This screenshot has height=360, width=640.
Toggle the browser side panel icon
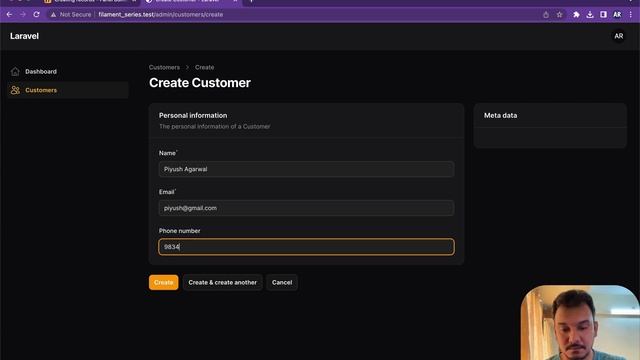coord(603,14)
